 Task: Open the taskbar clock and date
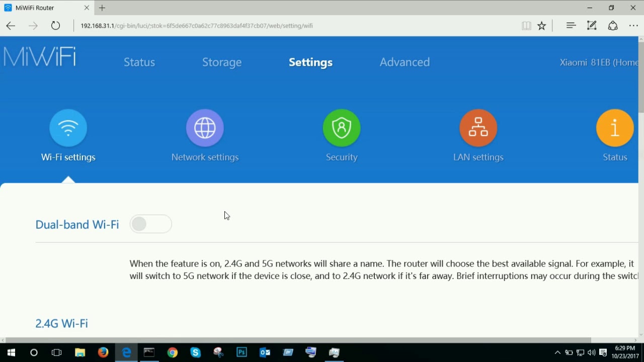625,352
